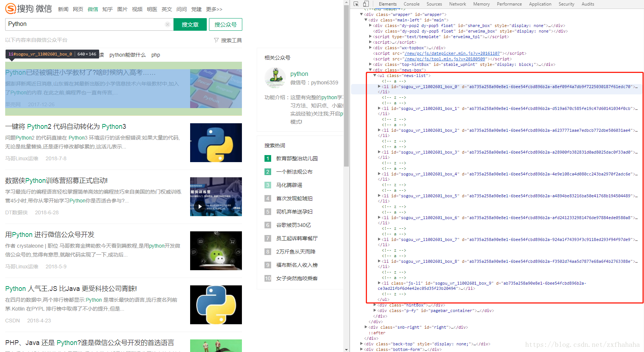The image size is (644, 352).
Task: Open hot search 谷歌被罚340亿
Action: 294,225
